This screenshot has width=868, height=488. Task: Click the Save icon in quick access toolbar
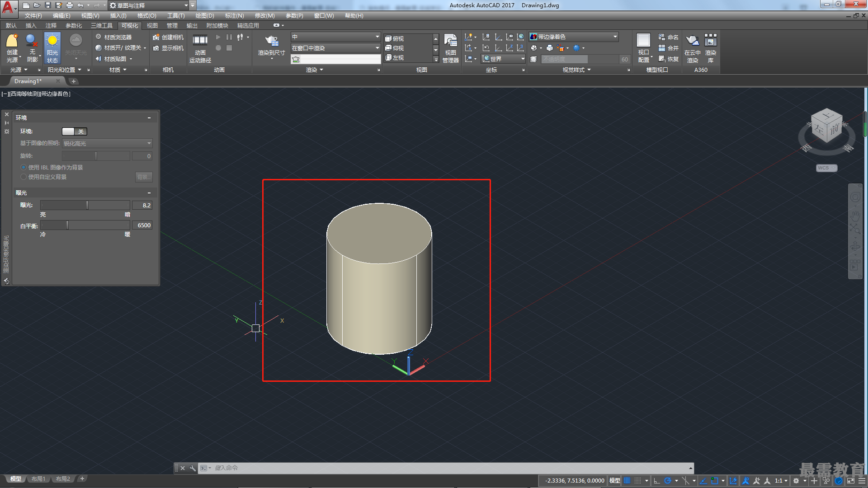pos(47,5)
